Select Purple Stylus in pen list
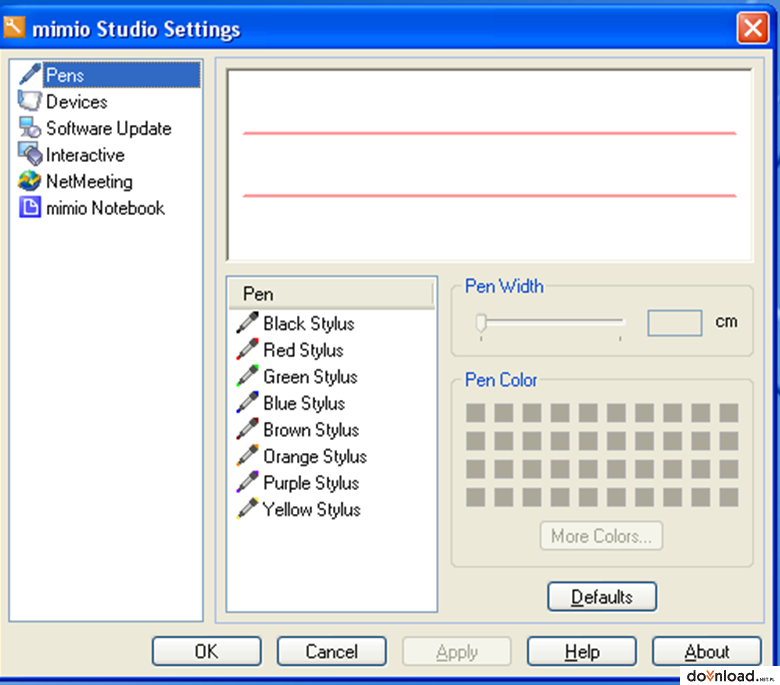780x685 pixels. [x=311, y=483]
